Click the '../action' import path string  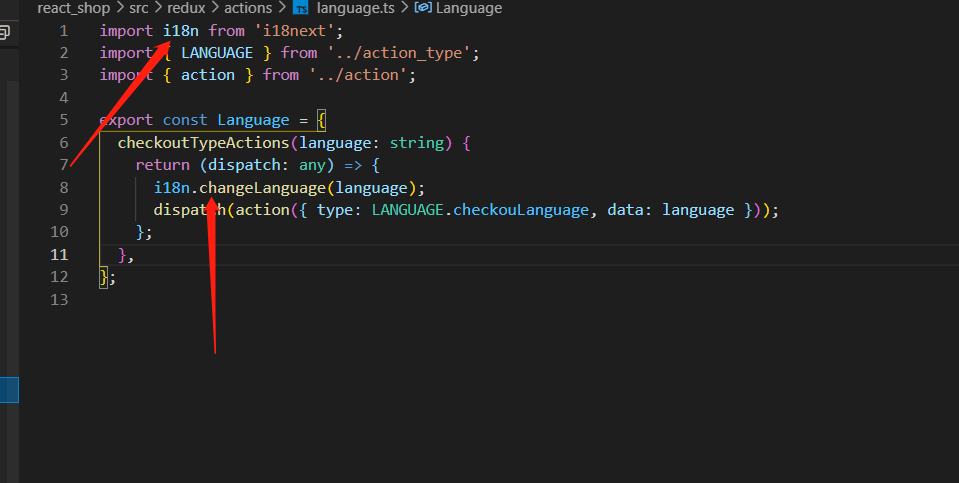click(358, 75)
